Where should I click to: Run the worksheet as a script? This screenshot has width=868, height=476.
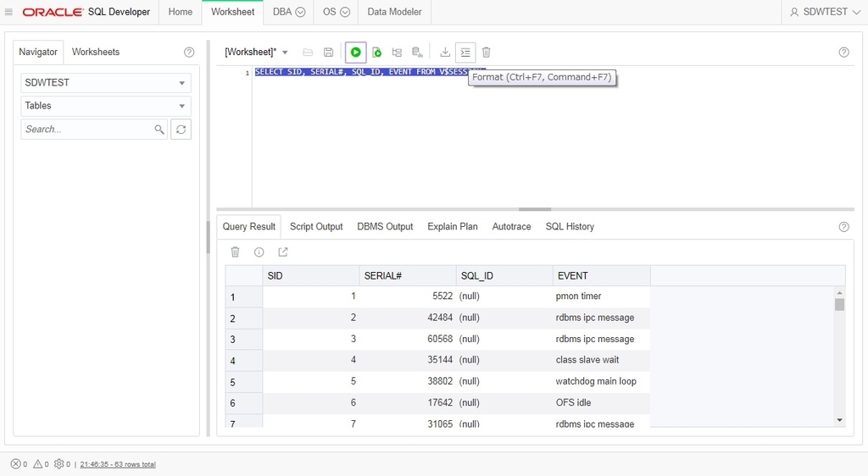(x=376, y=53)
